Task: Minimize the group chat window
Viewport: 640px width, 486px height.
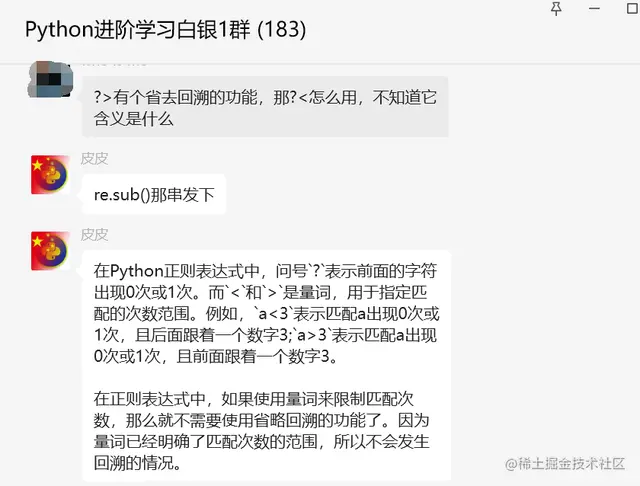Action: tap(594, 8)
